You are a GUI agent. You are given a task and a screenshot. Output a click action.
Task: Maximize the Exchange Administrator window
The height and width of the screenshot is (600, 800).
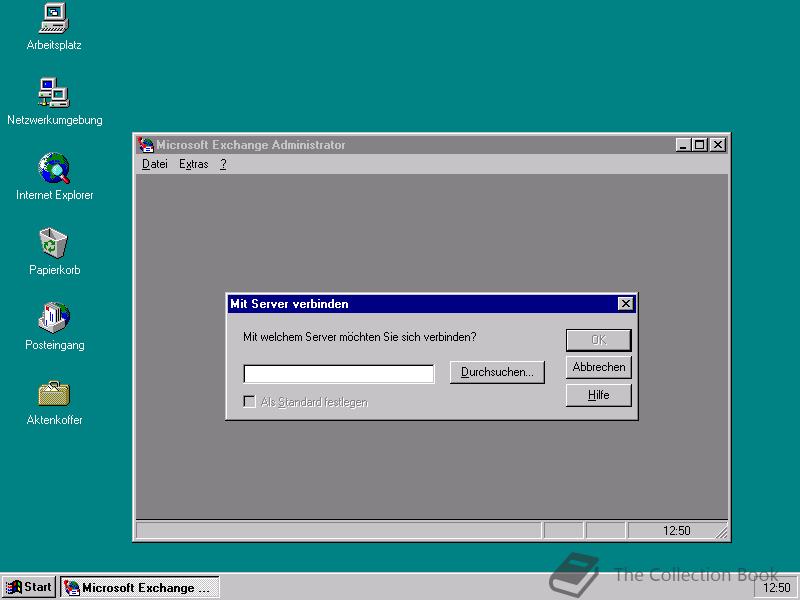tap(699, 145)
